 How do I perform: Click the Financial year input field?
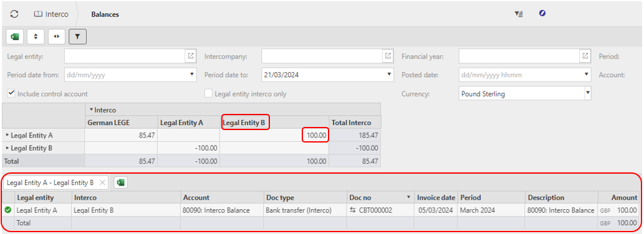point(519,56)
